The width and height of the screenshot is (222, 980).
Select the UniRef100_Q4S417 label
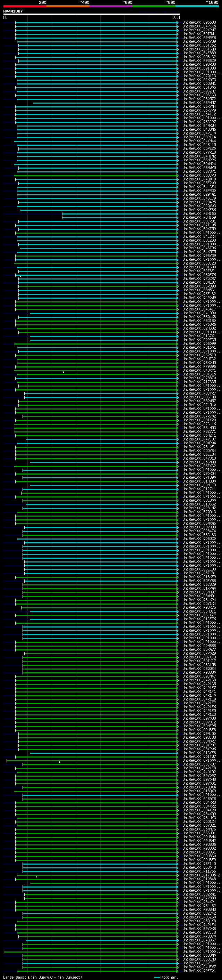click(x=199, y=309)
